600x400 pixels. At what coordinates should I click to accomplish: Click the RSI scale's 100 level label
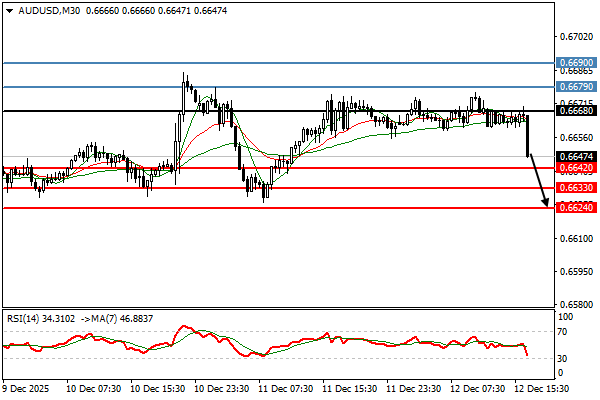point(567,316)
